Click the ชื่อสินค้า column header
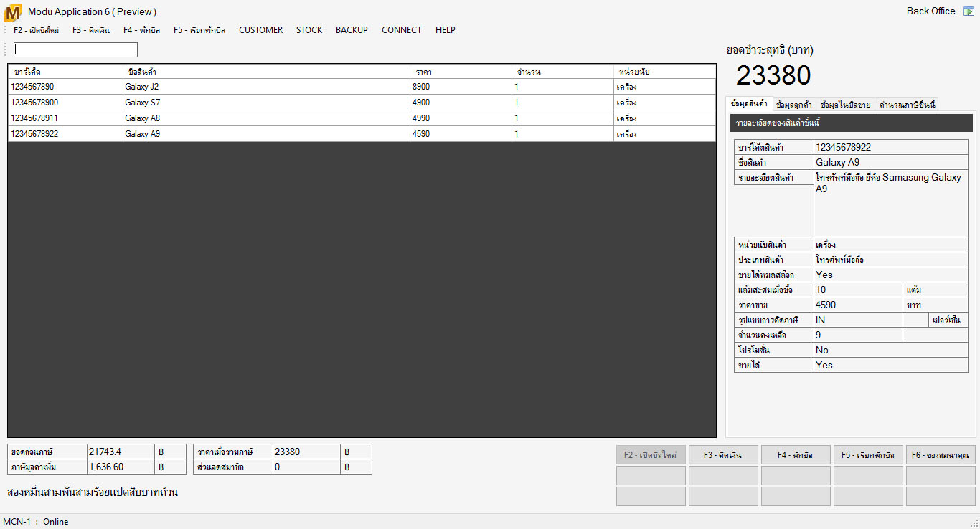This screenshot has width=980, height=529. click(266, 72)
